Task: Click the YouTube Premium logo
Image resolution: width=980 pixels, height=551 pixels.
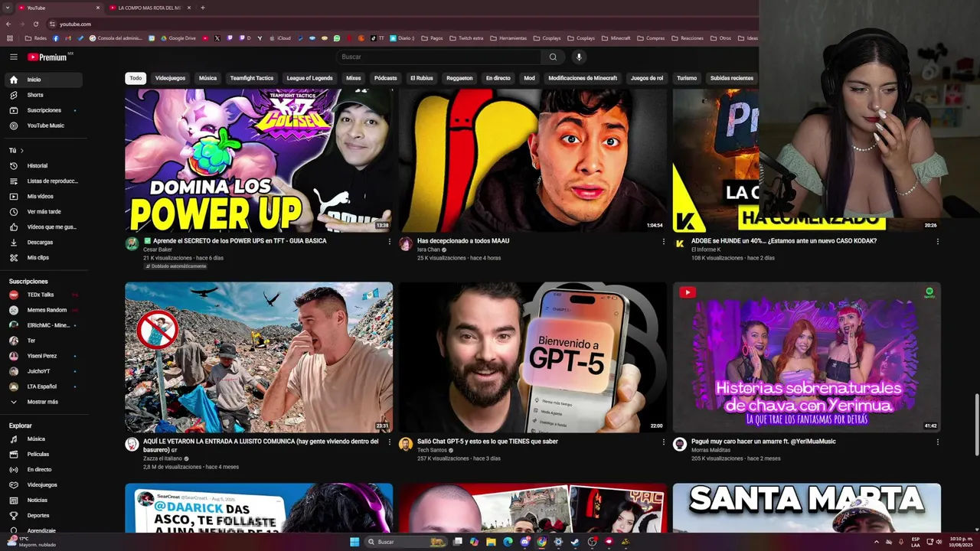Action: [47, 57]
